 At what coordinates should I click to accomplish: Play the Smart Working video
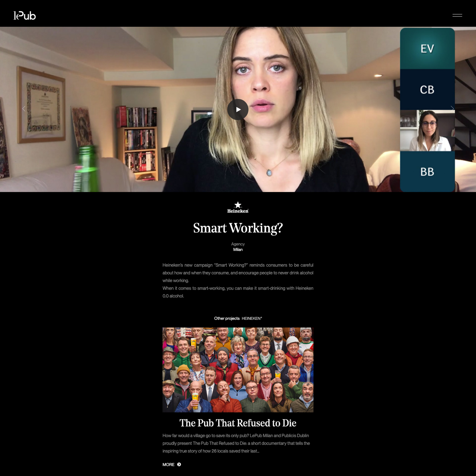(x=238, y=109)
